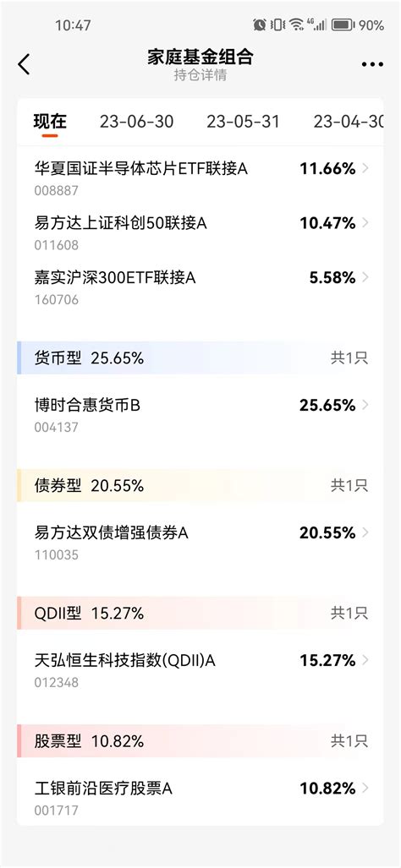Viewport: 401px width, 868px height.
Task: Open 易方达双债增强债券A fund
Action: tap(200, 542)
